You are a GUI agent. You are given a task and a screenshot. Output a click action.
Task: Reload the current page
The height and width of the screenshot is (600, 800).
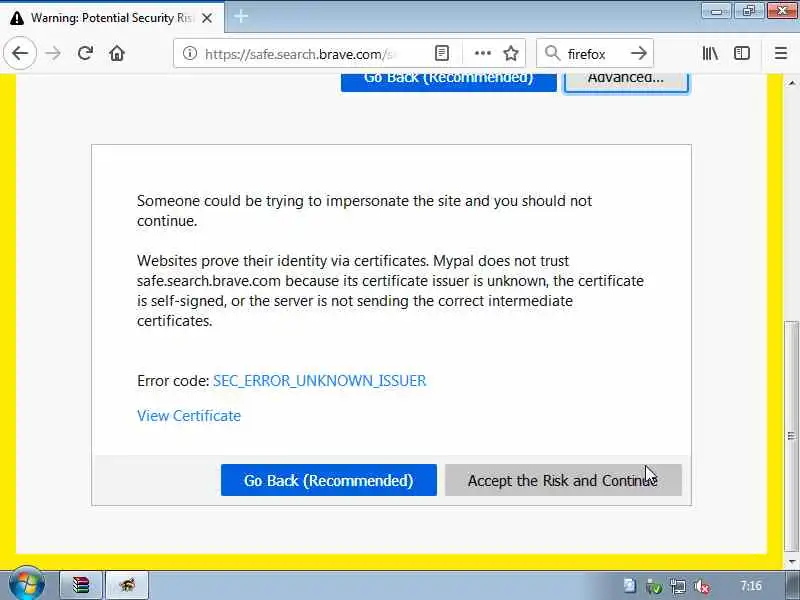click(85, 53)
